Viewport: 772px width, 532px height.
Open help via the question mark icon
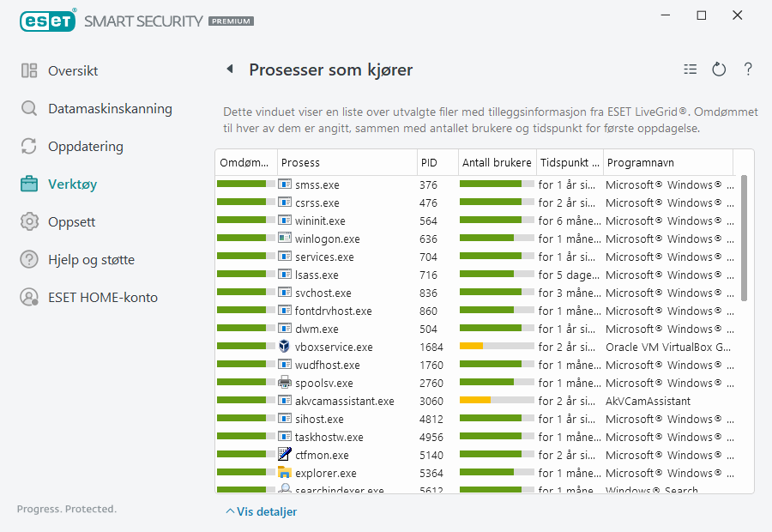pyautogui.click(x=748, y=70)
